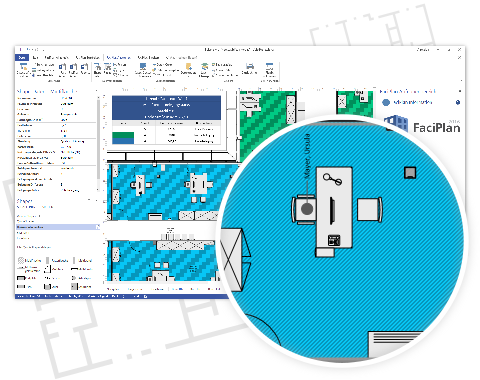Image resolution: width=480 pixels, height=380 pixels.
Task: Open the Shape Data panel dropdown arrow
Action: (x=97, y=91)
